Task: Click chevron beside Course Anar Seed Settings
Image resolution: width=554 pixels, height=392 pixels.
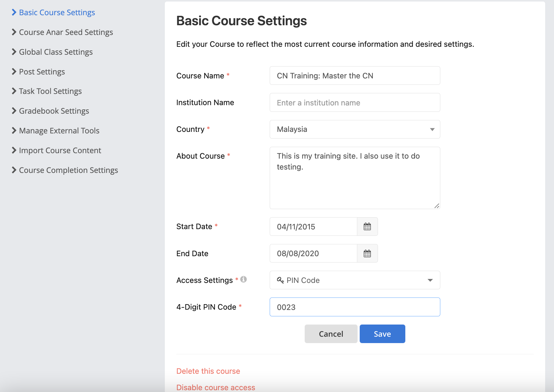Action: pos(14,32)
